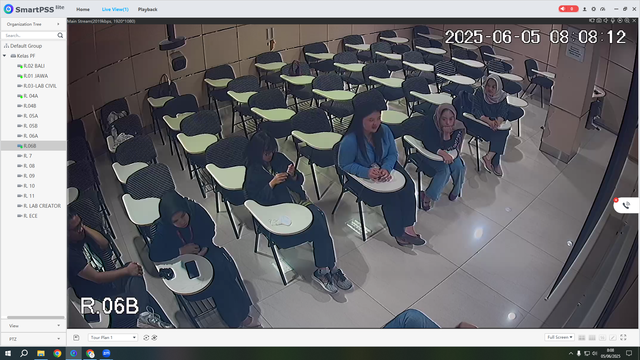Show hidden system tray icons

click(571, 353)
